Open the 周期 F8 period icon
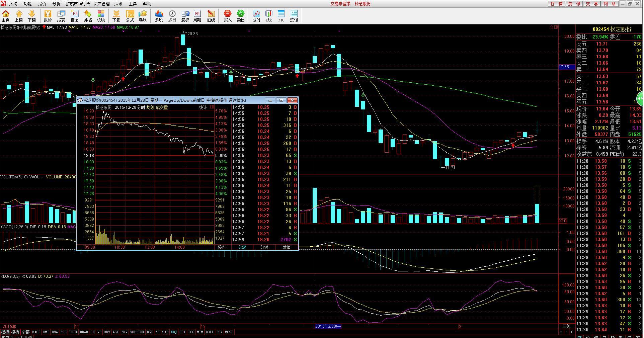Screen dimensions: 644x338 tap(197, 16)
